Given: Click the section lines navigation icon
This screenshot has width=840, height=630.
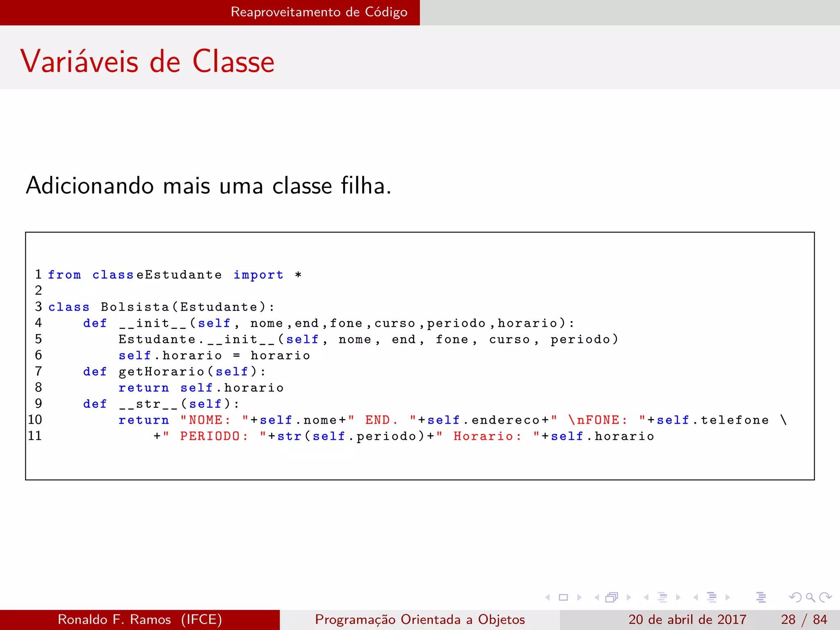Looking at the screenshot, I should click(712, 598).
